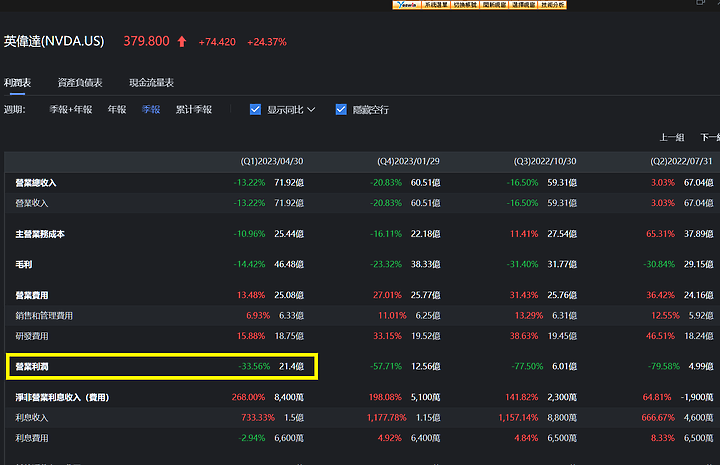Click Q1 利息收入 growth 733.33%
720x465 pixels.
(258, 418)
